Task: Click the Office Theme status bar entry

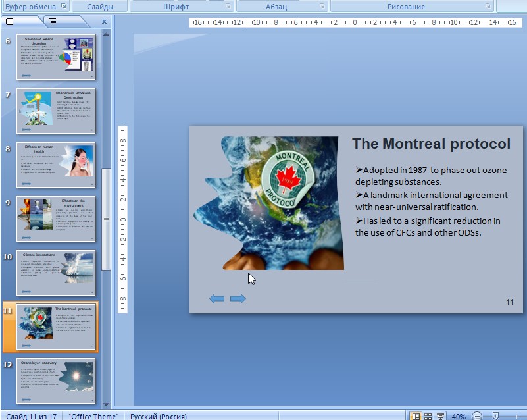Action: (x=93, y=416)
